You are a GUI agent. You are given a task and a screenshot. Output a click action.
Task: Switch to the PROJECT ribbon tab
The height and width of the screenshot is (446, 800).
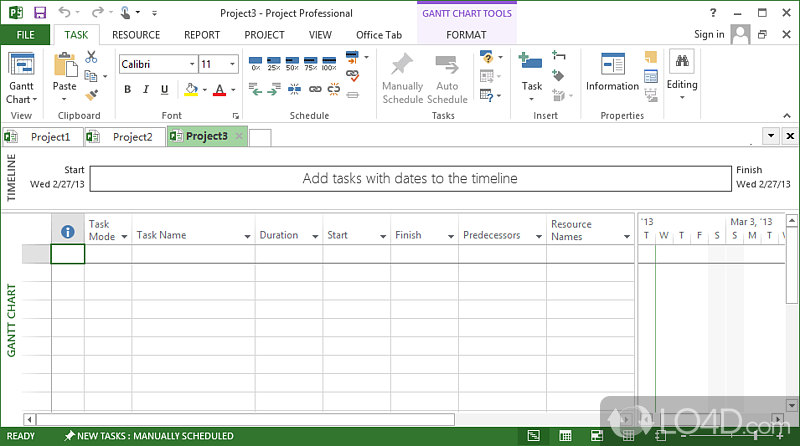pos(264,35)
